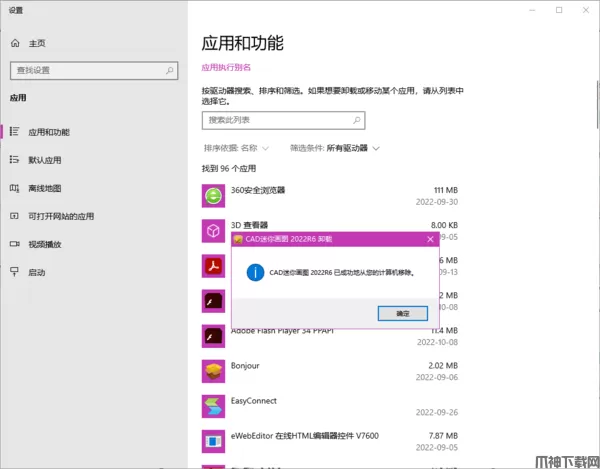Select 视频播放 in the sidebar
Image resolution: width=600 pixels, height=469 pixels.
click(45, 244)
